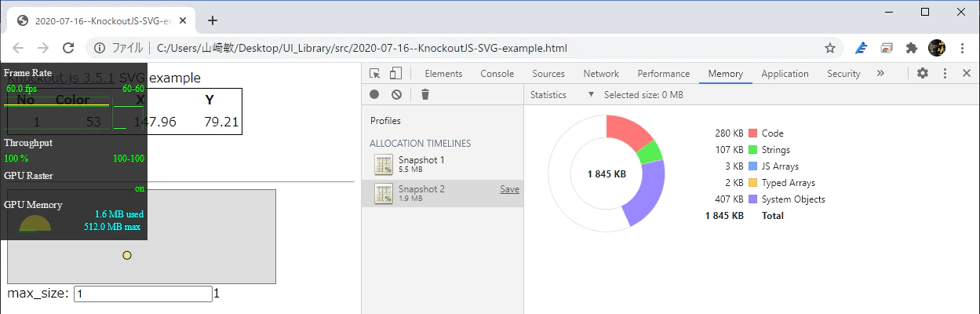This screenshot has width=980, height=314.
Task: Switch to the Performance tab
Action: pyautogui.click(x=664, y=74)
